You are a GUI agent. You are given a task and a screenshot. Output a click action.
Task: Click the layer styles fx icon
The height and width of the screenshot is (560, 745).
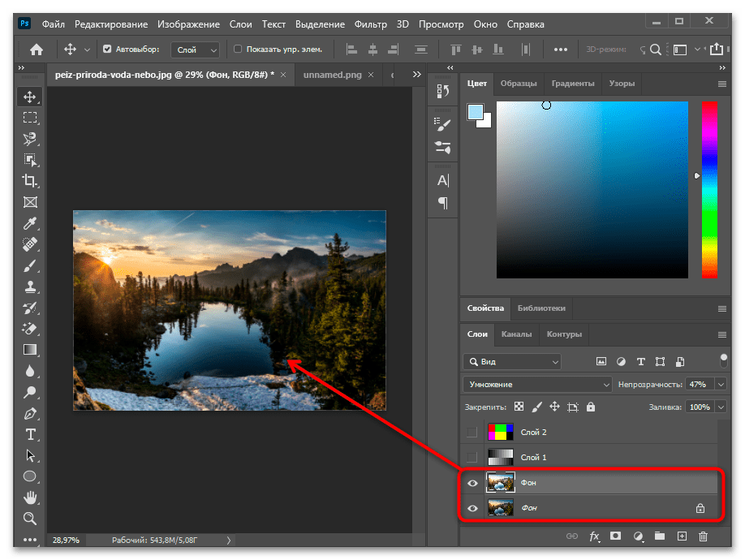pos(594,536)
